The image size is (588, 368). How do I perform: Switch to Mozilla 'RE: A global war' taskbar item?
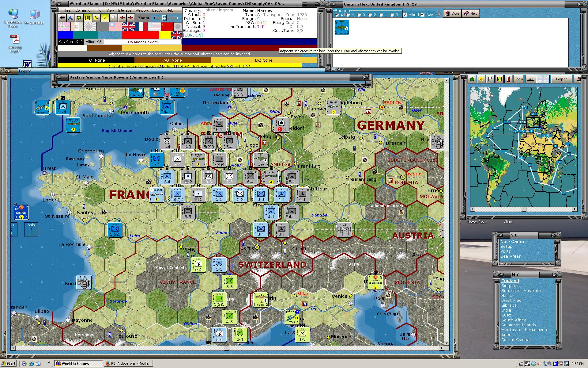128,363
